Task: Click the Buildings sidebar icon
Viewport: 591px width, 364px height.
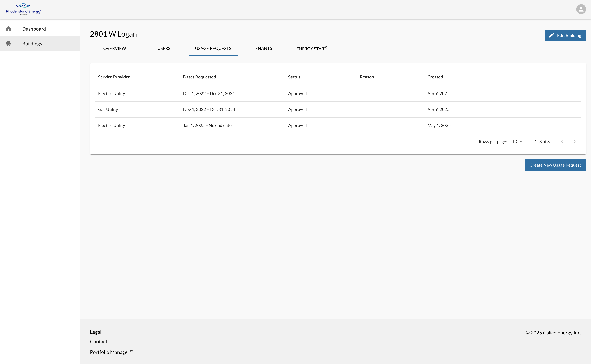Action: [x=9, y=44]
